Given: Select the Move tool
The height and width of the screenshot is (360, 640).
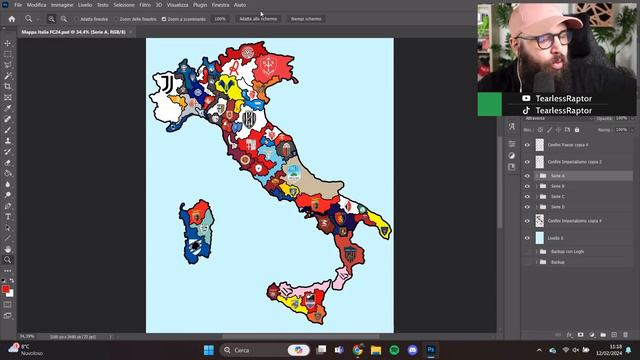Looking at the screenshot, I should [x=7, y=43].
